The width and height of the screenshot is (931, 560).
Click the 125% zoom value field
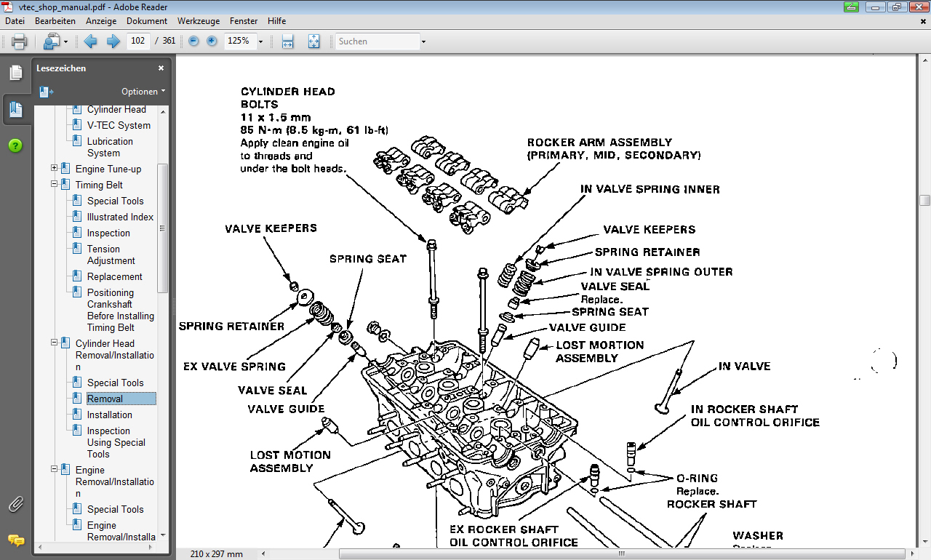(239, 41)
